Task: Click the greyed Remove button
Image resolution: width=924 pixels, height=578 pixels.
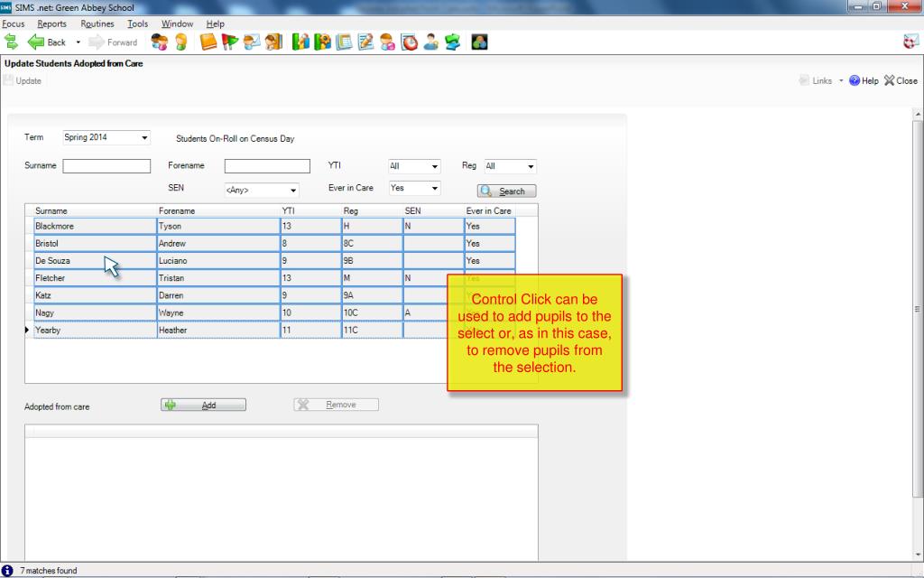Action: pyautogui.click(x=336, y=405)
